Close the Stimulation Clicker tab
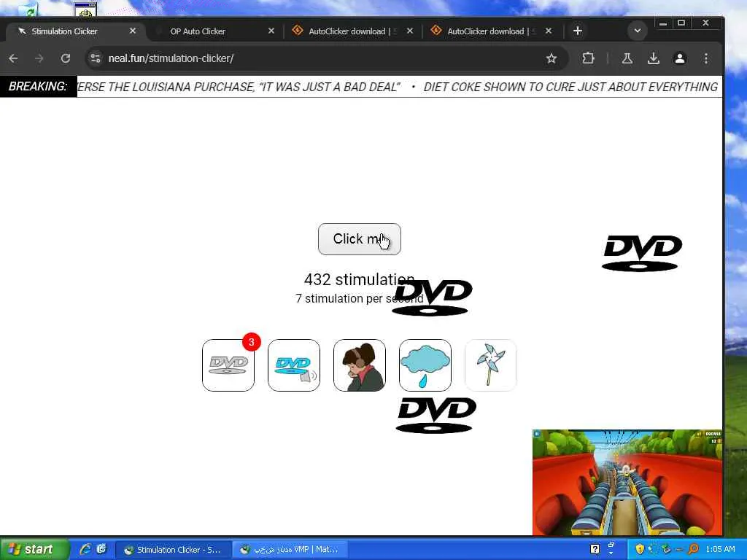The image size is (747, 560). click(x=133, y=31)
